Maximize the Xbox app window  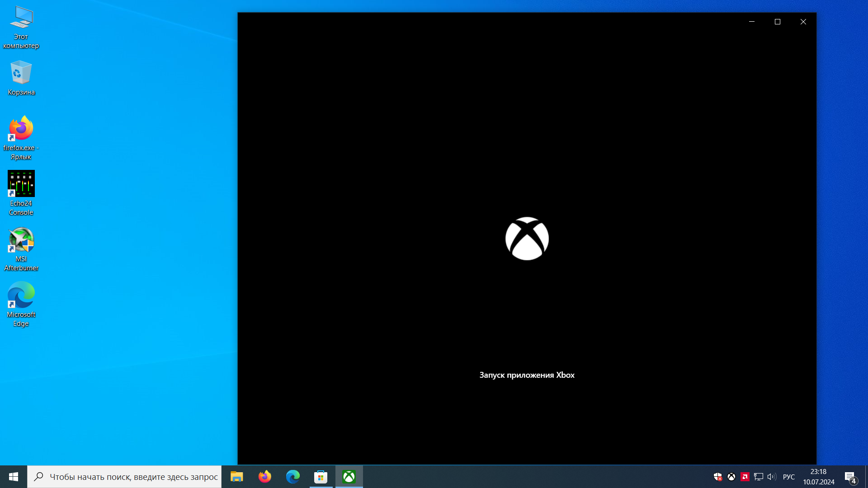778,22
